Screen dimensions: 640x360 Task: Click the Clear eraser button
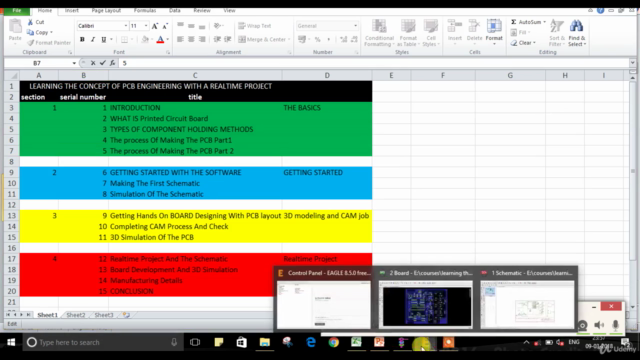coord(523,43)
